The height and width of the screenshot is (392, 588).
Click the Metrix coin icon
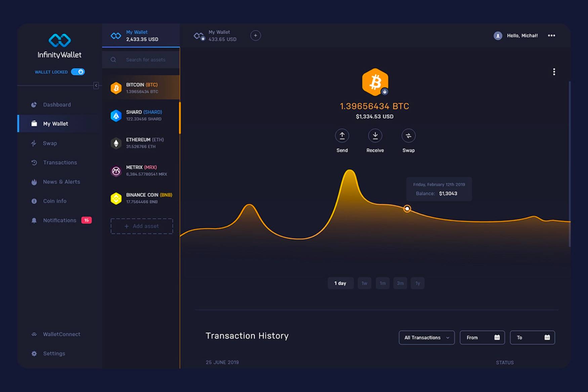point(116,171)
